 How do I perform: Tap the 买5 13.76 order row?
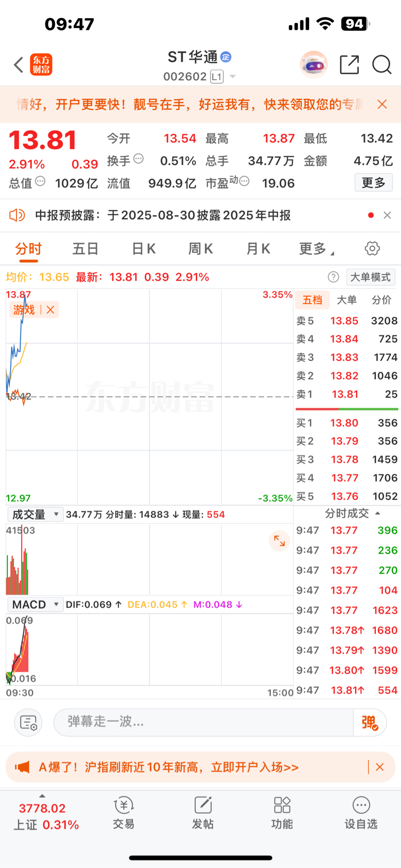pos(347,496)
